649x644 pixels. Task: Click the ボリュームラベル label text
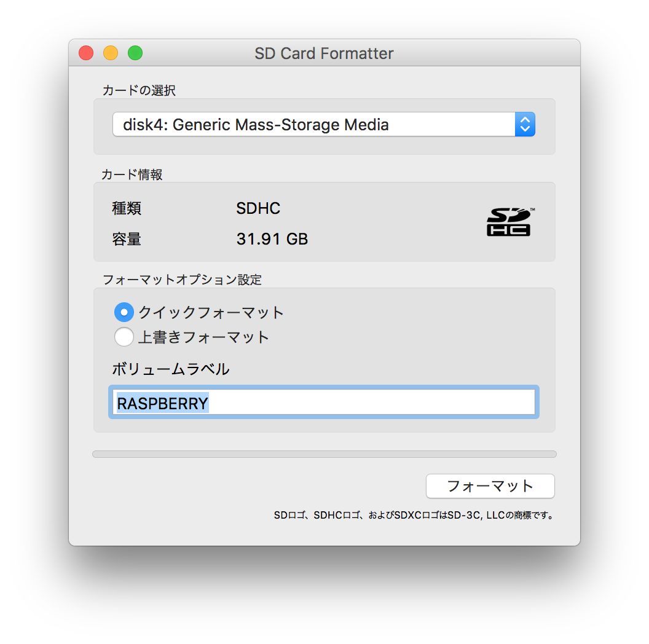[170, 369]
